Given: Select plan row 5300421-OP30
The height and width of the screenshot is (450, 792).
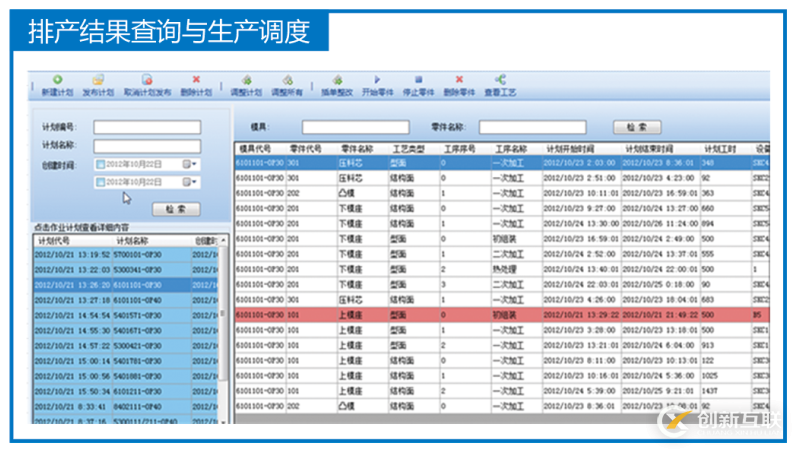Looking at the screenshot, I should point(126,345).
